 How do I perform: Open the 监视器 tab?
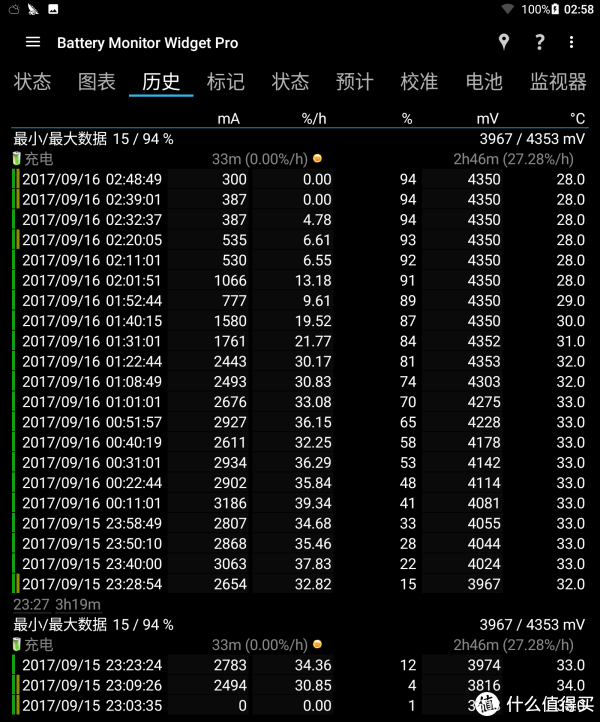click(558, 82)
